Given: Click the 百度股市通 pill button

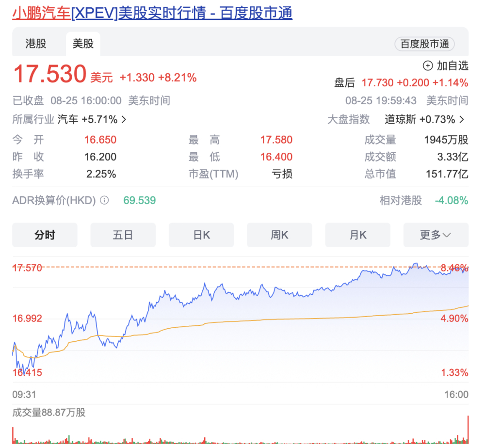Looking at the screenshot, I should click(x=424, y=44).
